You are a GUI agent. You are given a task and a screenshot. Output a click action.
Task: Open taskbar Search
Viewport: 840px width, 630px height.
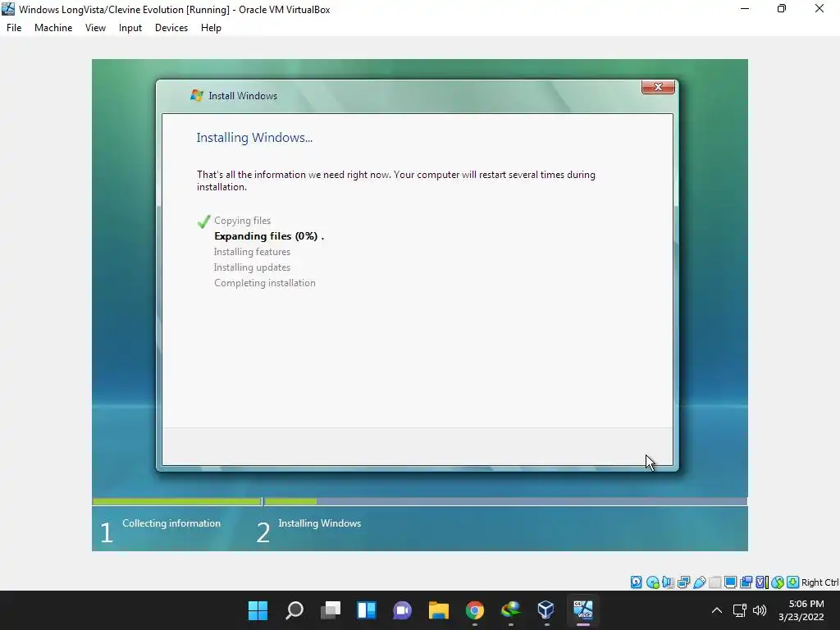point(294,610)
